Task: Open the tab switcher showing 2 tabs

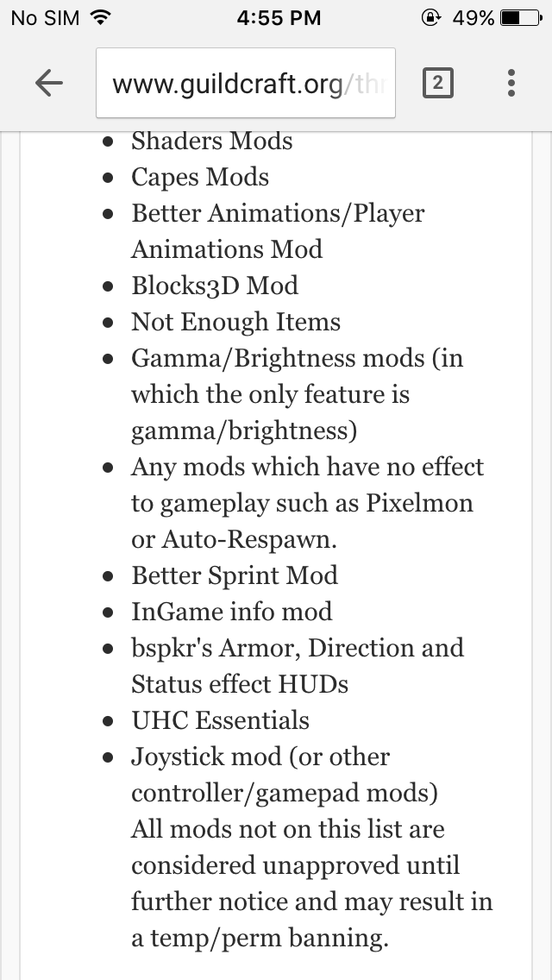Action: pyautogui.click(x=437, y=83)
